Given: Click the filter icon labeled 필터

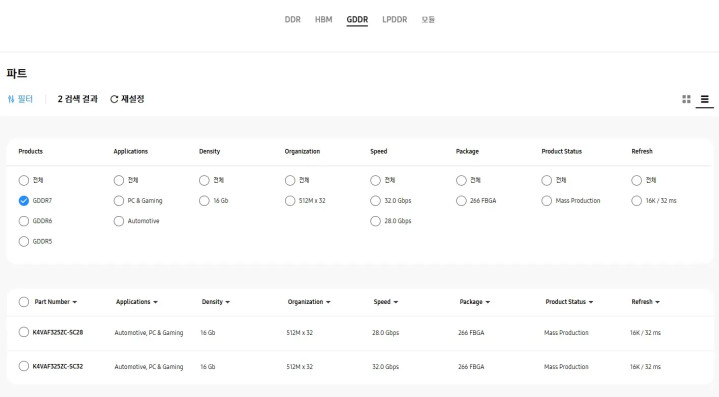Looking at the screenshot, I should pos(20,99).
